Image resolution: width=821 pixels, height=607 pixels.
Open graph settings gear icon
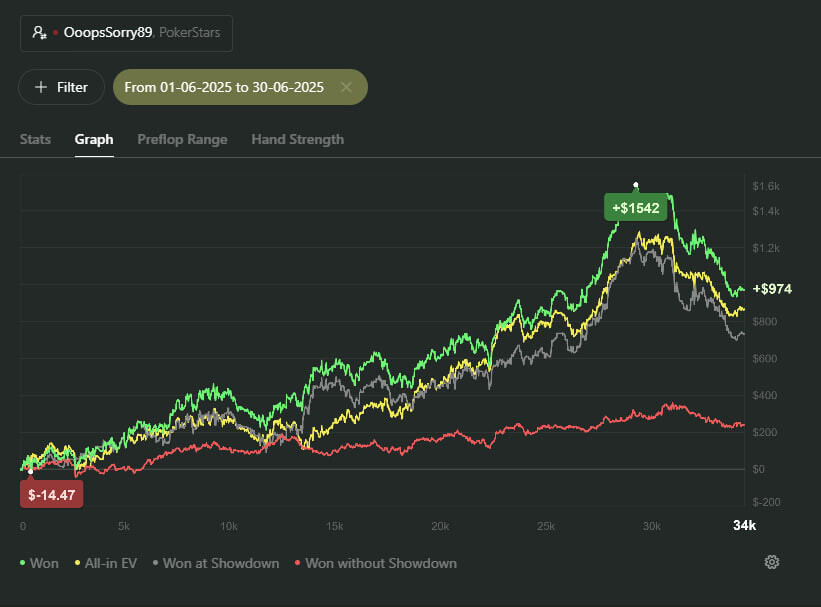coord(772,562)
